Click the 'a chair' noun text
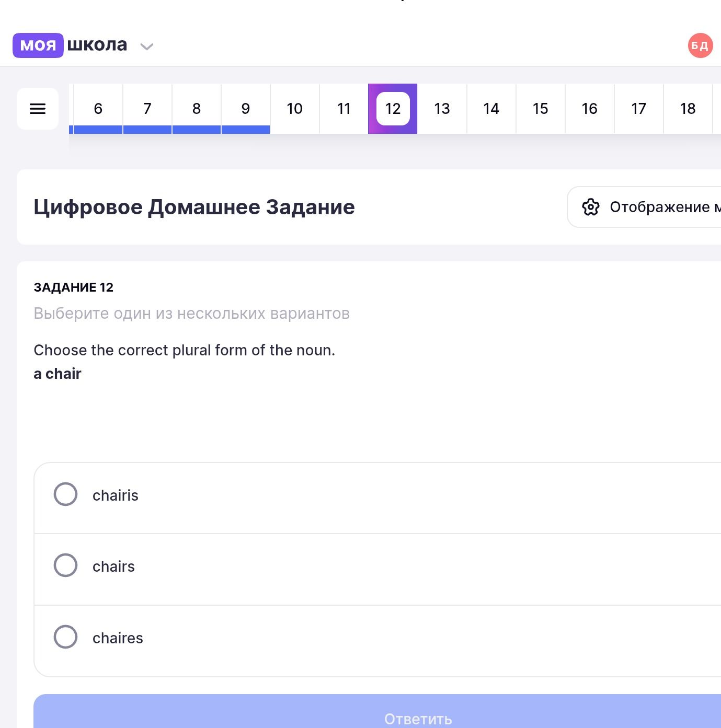Screen dimensions: 721x728 tap(58, 374)
